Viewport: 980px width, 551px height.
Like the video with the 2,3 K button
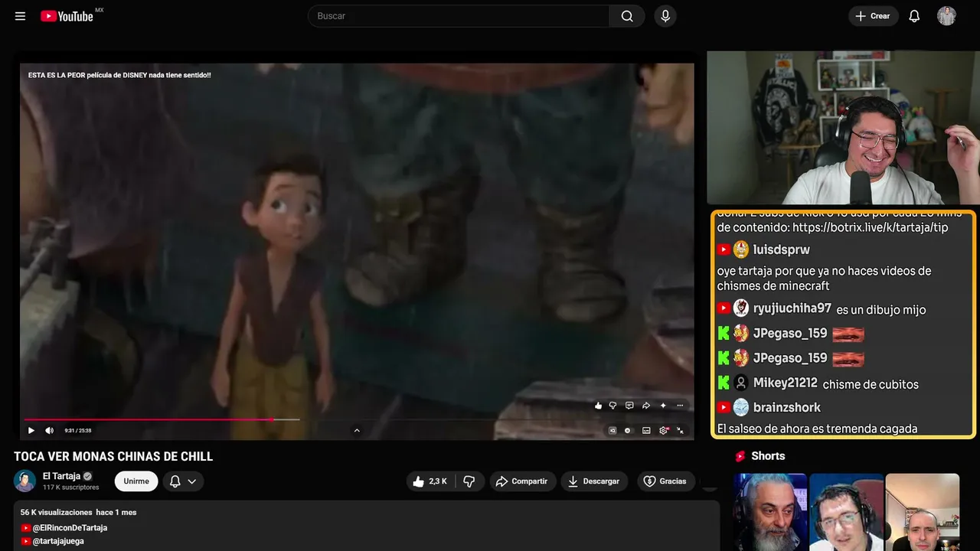pos(430,481)
